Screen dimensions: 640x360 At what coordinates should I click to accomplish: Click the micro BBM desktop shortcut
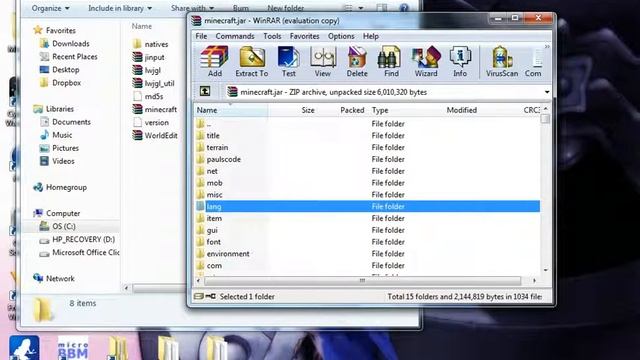tap(73, 347)
